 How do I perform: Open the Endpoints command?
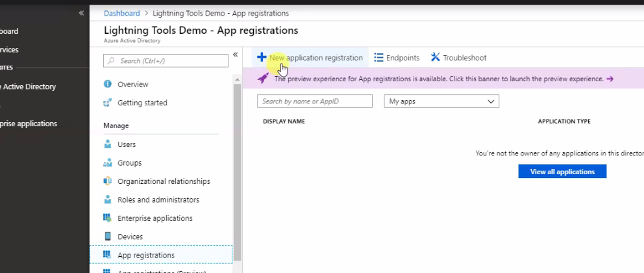397,58
